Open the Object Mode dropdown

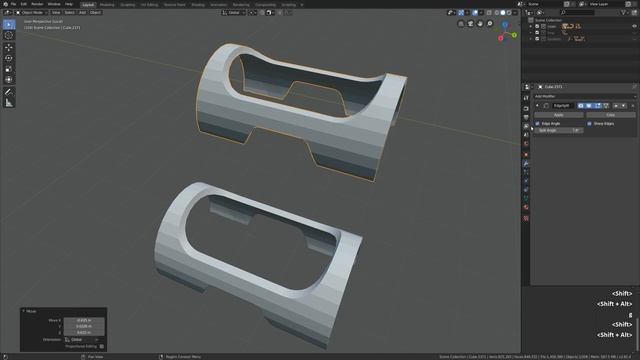(x=32, y=13)
